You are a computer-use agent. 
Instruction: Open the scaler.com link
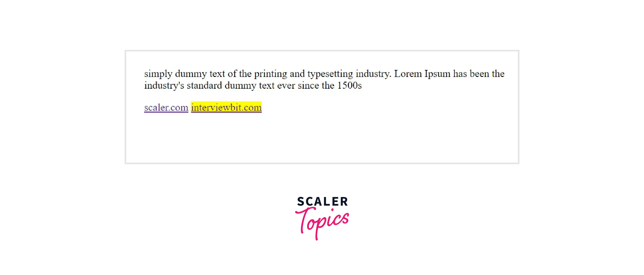pyautogui.click(x=166, y=108)
